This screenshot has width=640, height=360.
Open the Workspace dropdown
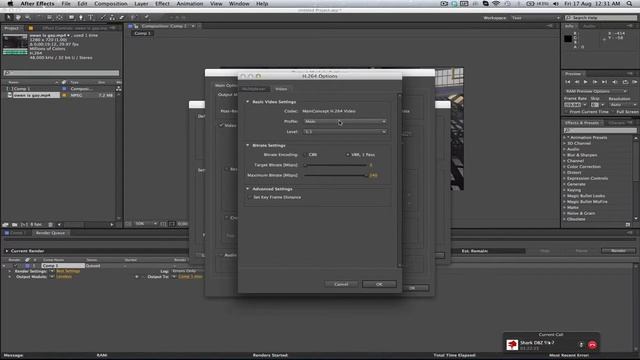coord(535,18)
